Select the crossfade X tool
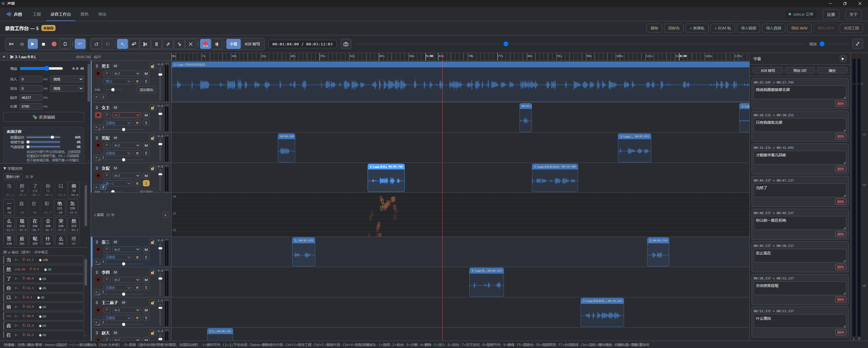This screenshot has height=348, width=868. 191,44
